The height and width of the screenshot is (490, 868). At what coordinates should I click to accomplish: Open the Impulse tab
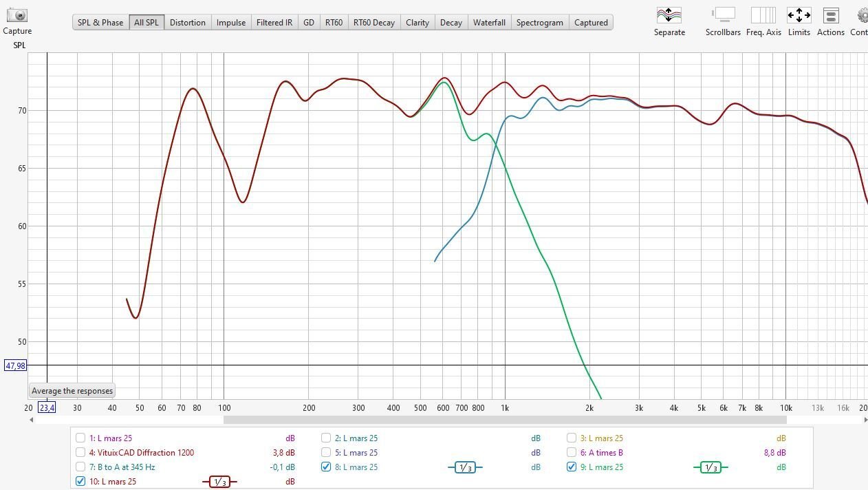pyautogui.click(x=231, y=22)
